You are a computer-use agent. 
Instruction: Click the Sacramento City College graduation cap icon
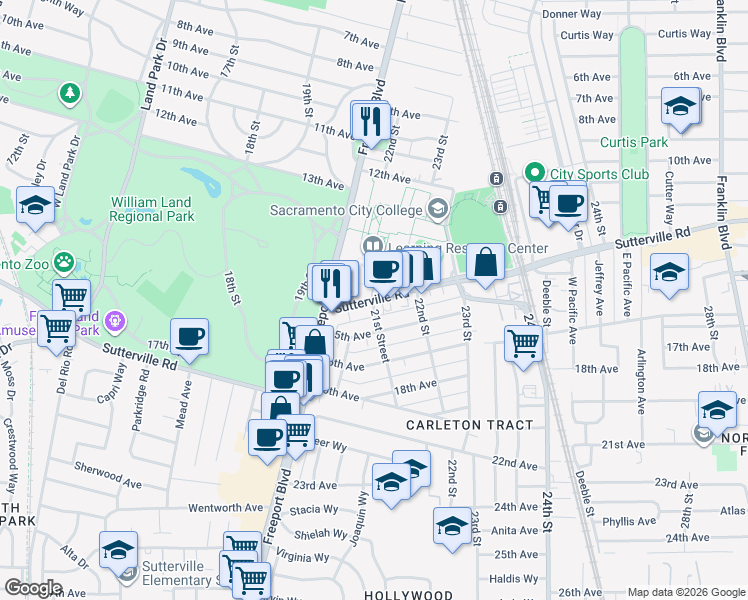pyautogui.click(x=437, y=209)
